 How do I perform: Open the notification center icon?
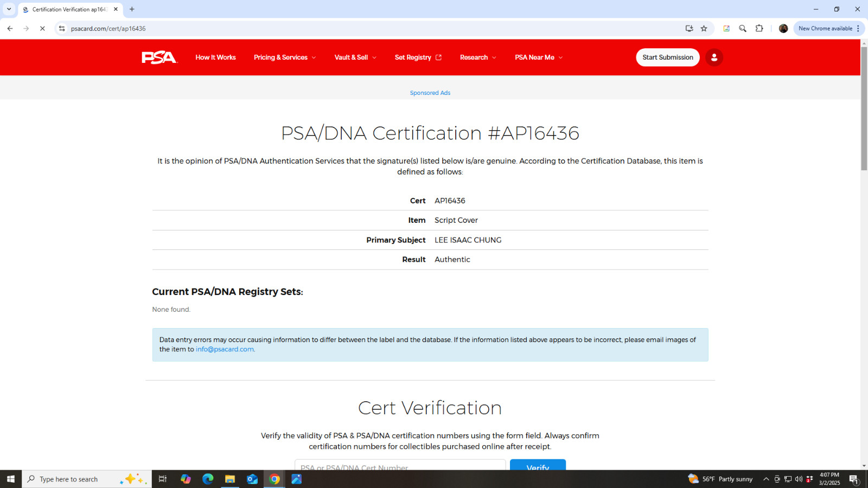point(854,479)
